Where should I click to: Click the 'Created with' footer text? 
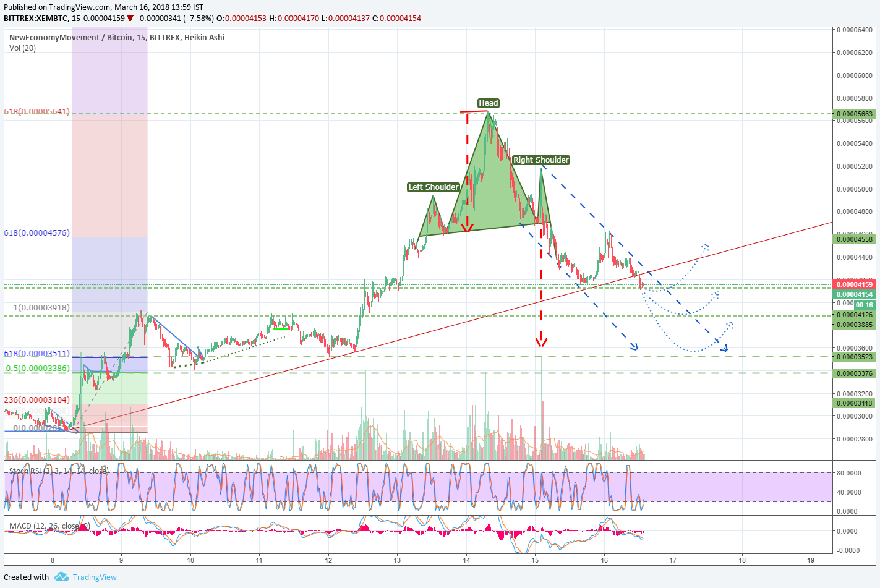tap(27, 577)
